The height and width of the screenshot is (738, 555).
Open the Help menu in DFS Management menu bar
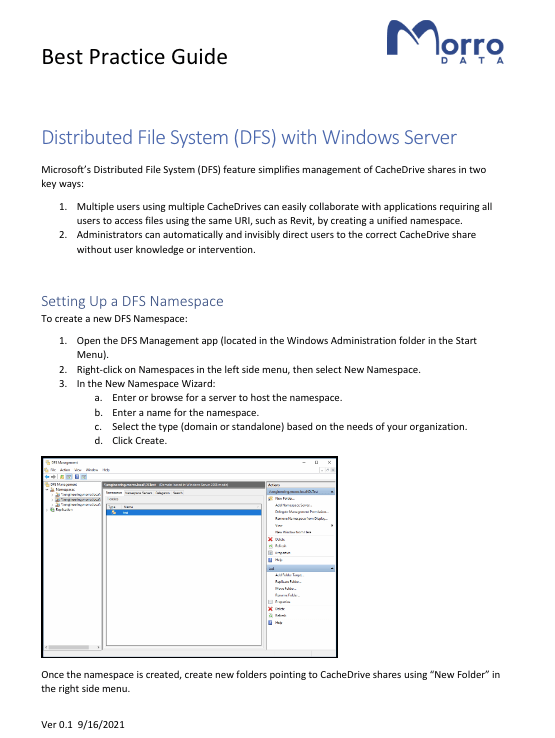(106, 470)
